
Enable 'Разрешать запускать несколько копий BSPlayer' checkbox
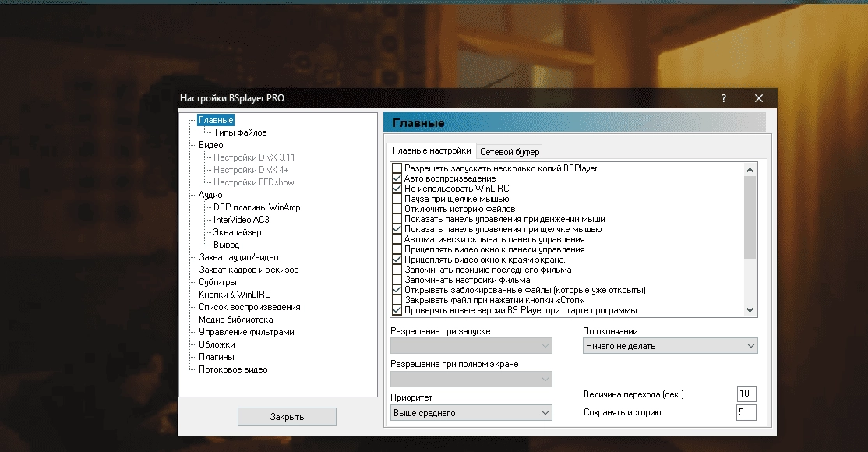(397, 168)
